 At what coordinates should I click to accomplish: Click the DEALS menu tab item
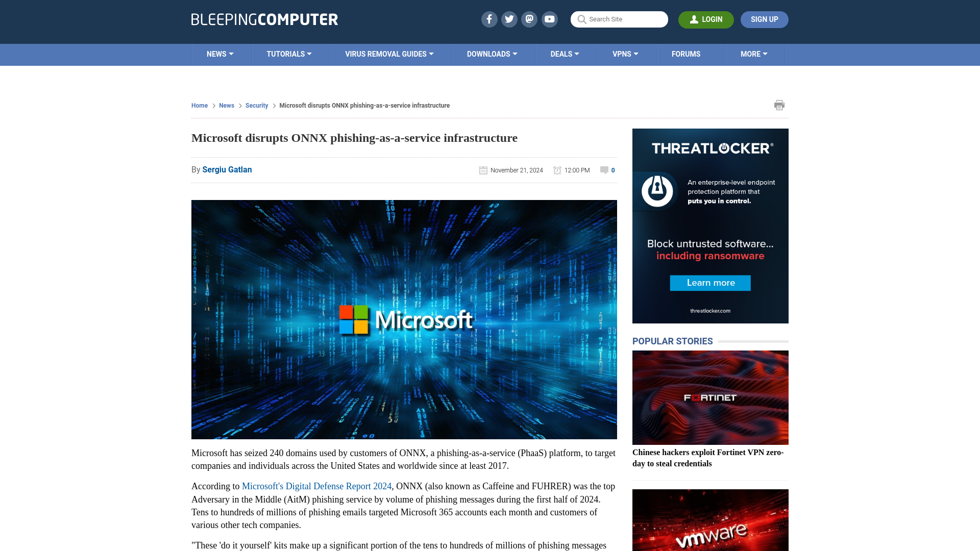565,54
